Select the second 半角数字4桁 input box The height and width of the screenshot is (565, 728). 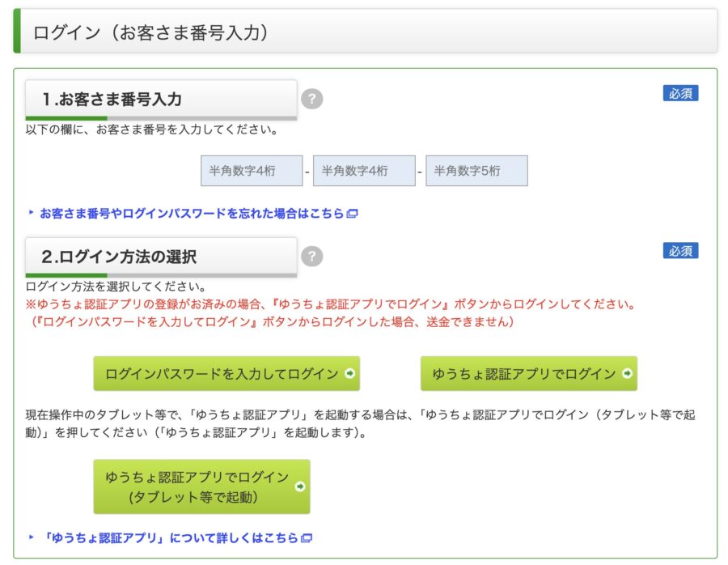click(364, 171)
